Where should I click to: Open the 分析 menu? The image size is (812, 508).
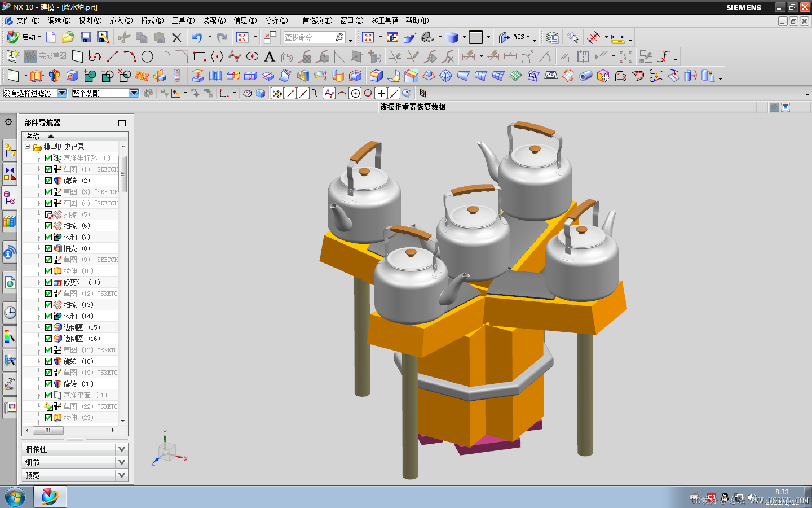(276, 20)
